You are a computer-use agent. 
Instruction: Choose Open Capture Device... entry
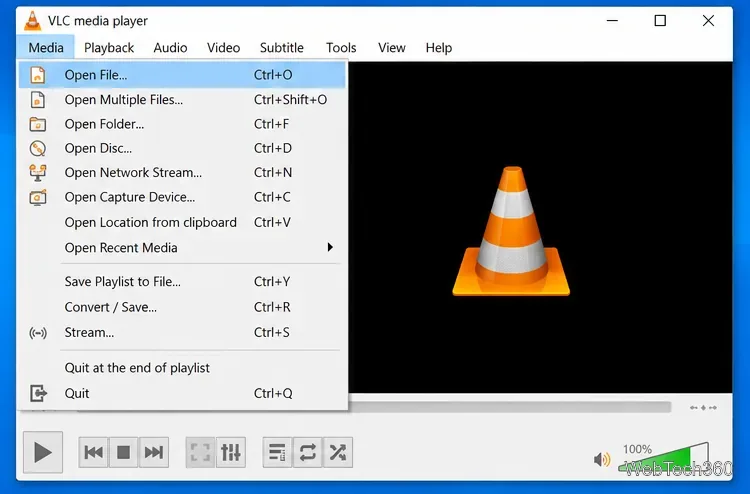182,197
